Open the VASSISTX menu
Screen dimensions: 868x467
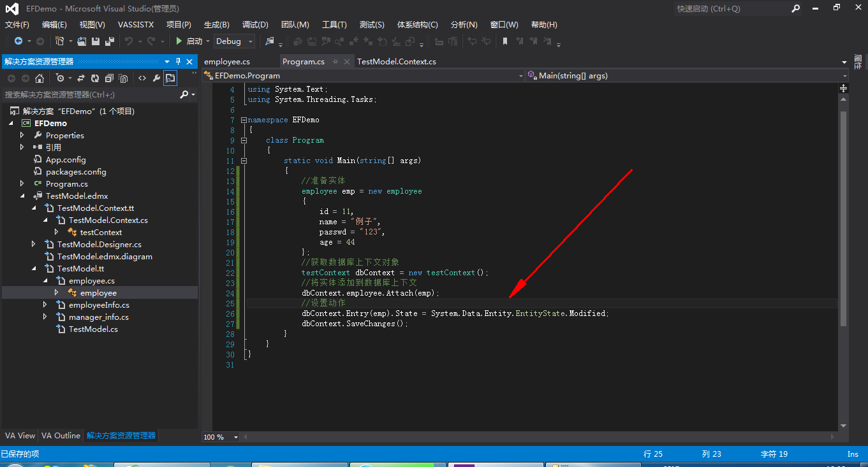(136, 24)
